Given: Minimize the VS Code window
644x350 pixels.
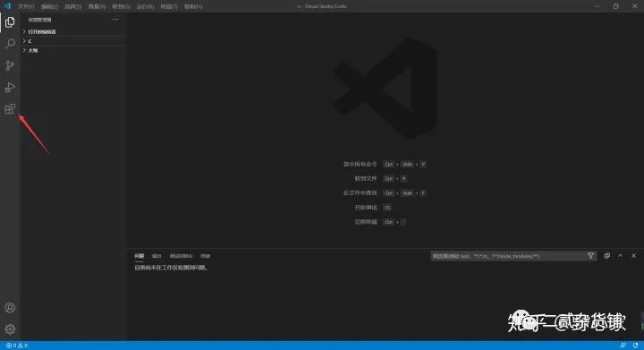Looking at the screenshot, I should 597,6.
